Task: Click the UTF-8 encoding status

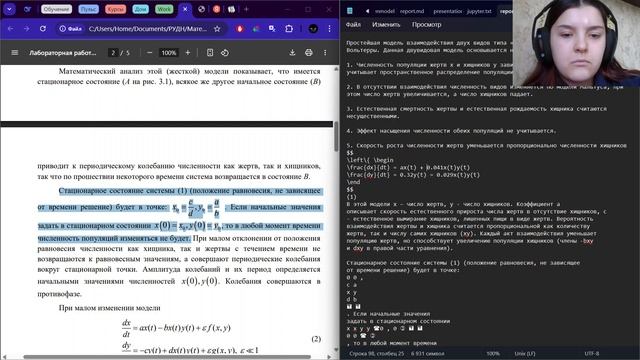Action: pos(592,353)
